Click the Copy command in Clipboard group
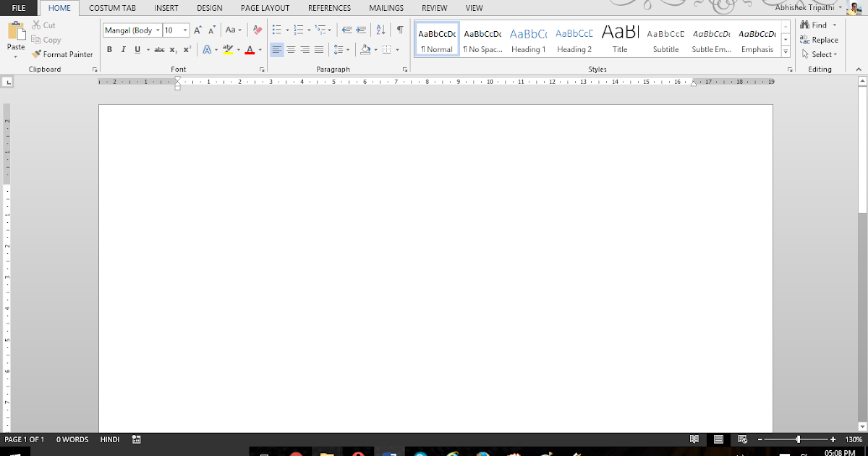Image resolution: width=868 pixels, height=456 pixels. point(46,40)
